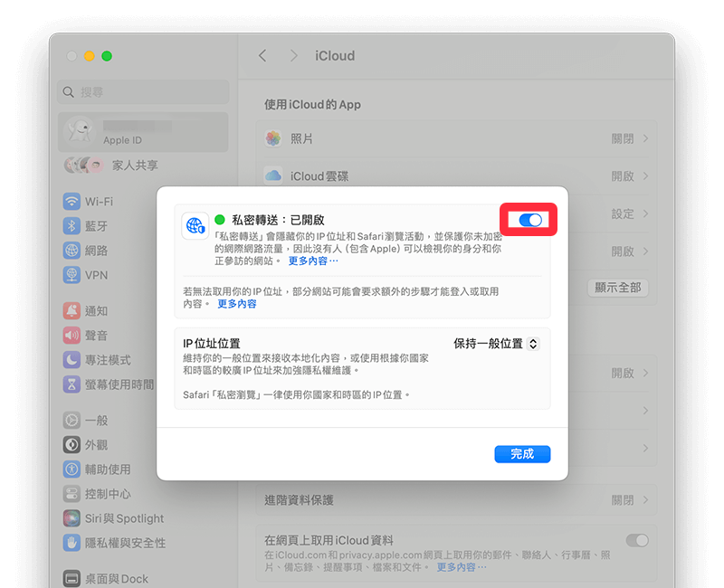
Task: Open 聲音 speaker icon in sidebar
Action: pyautogui.click(x=71, y=336)
